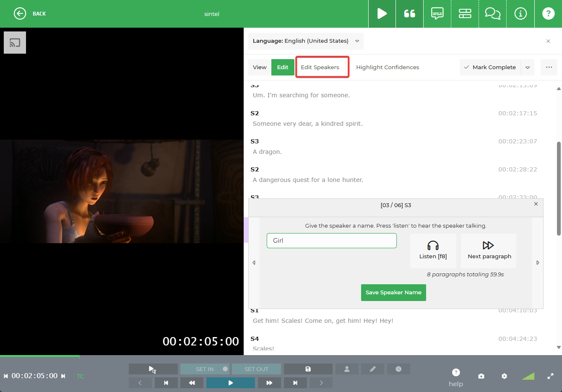Step forward a frame beside the timecode
The height and width of the screenshot is (392, 562).
[x=63, y=376]
